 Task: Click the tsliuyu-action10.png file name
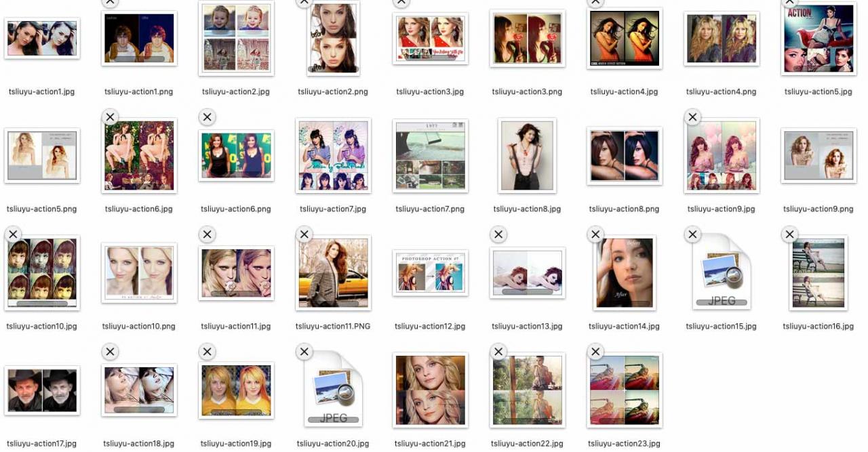[x=139, y=327]
